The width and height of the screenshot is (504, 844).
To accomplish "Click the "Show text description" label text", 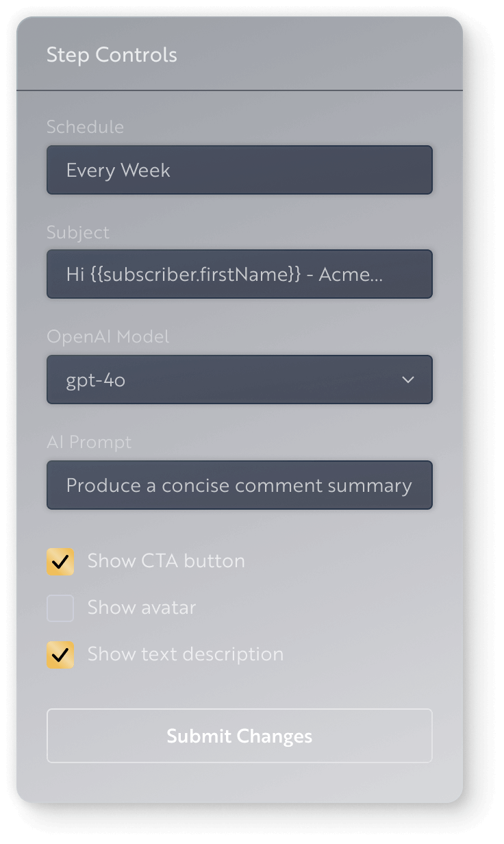I will click(185, 654).
